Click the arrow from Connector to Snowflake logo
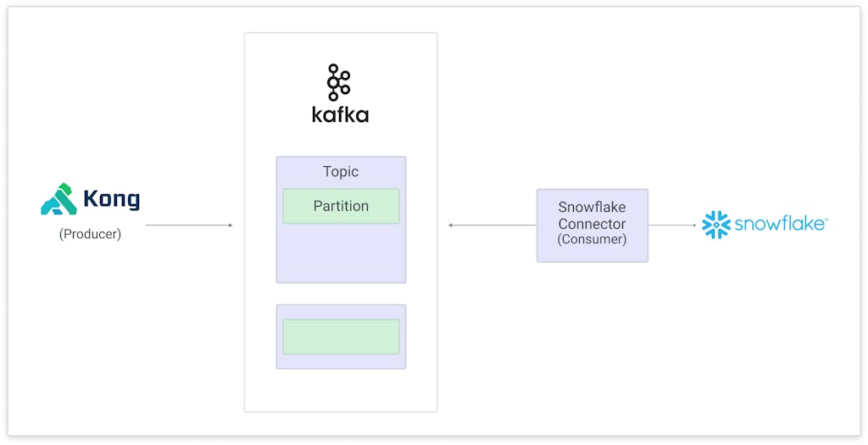Viewport: 868px width, 445px height. 672,225
